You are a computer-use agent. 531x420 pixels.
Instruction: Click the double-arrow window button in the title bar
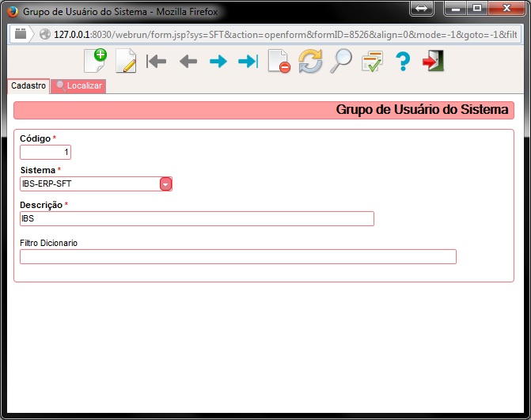tap(421, 9)
